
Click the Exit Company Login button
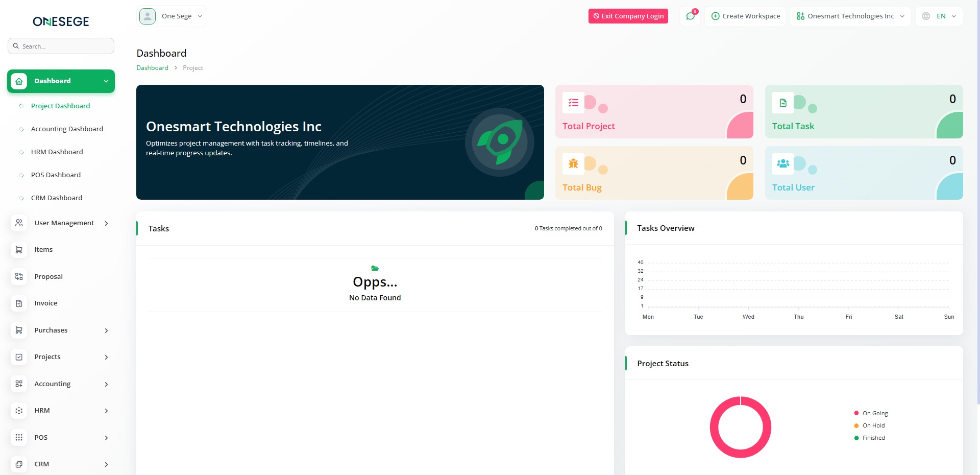tap(628, 16)
